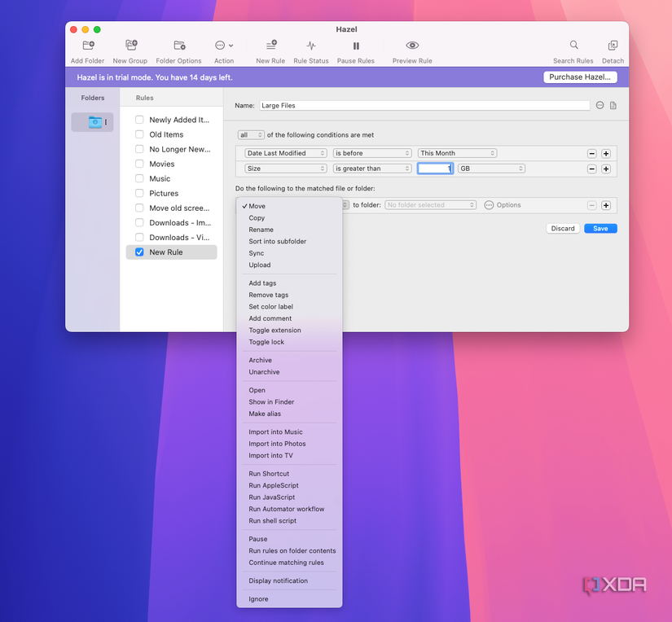Select Run Automator workflow action
Image resolution: width=672 pixels, height=622 pixels.
click(289, 509)
